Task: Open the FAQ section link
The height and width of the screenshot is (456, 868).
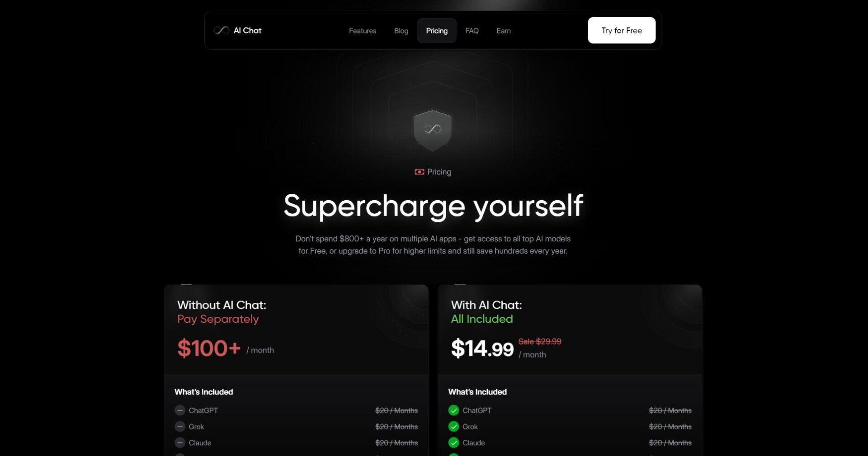Action: (x=472, y=31)
